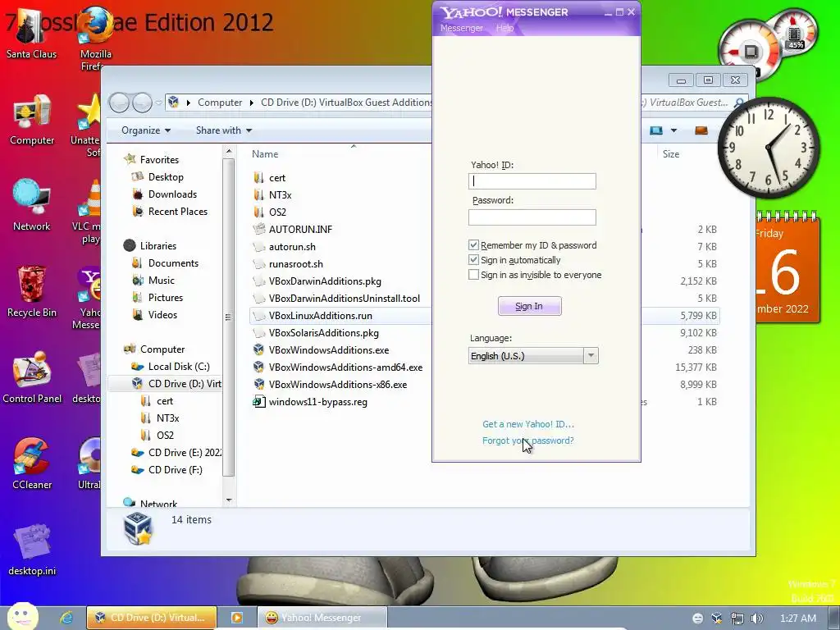Click the VirtualBox tray icon

[717, 619]
